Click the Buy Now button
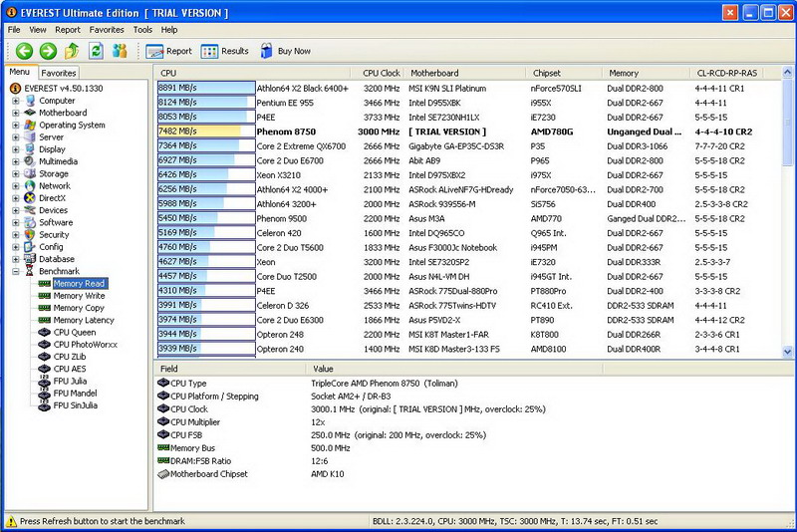The width and height of the screenshot is (797, 532). [285, 52]
